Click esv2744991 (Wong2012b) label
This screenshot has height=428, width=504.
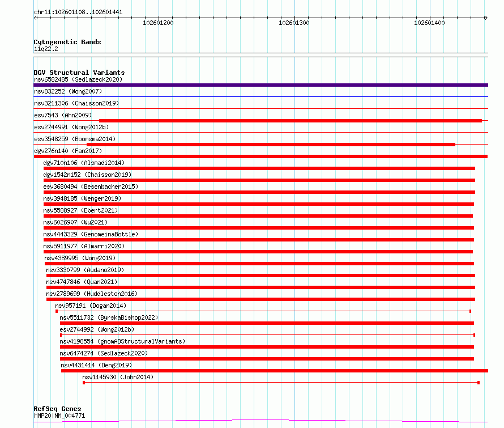pos(71,127)
